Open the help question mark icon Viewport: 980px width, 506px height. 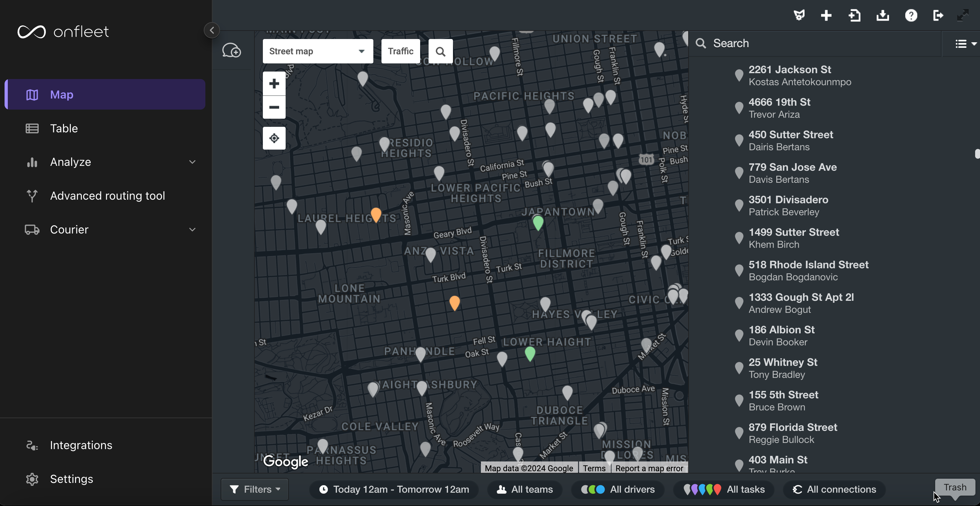[x=911, y=16]
